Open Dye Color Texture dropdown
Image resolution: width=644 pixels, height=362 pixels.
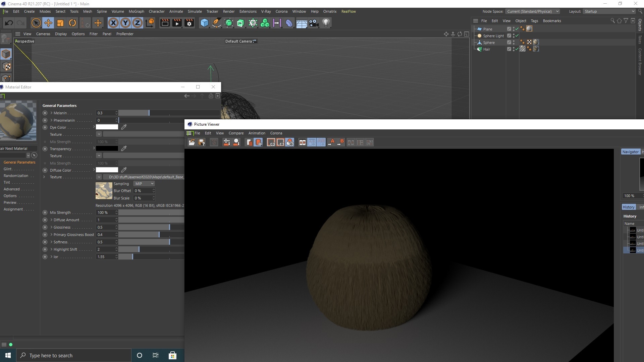click(99, 134)
